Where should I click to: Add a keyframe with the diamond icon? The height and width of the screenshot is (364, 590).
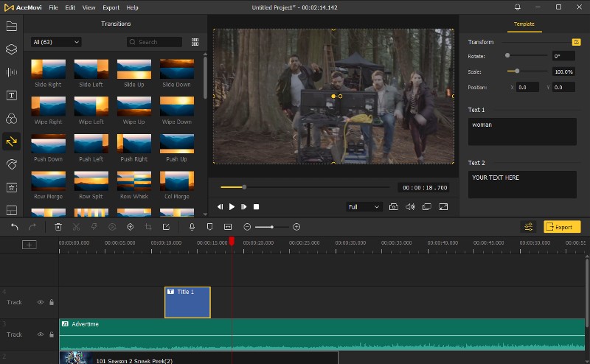pos(131,227)
